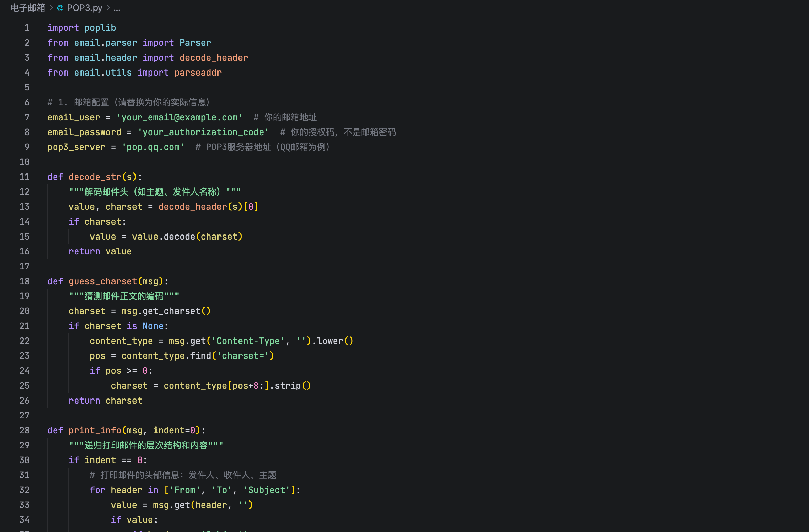Click the chevron after 电子邮箱 in breadcrumb
Screen dimensions: 809x532
coord(51,8)
